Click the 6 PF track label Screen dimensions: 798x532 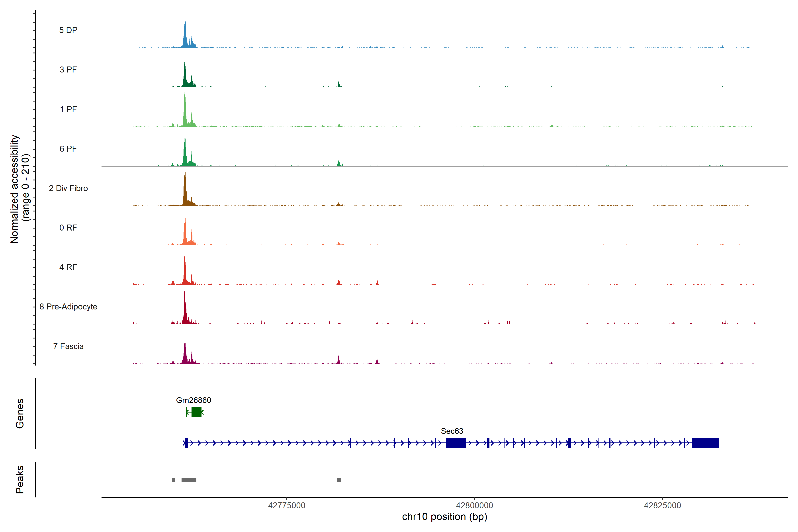point(68,149)
